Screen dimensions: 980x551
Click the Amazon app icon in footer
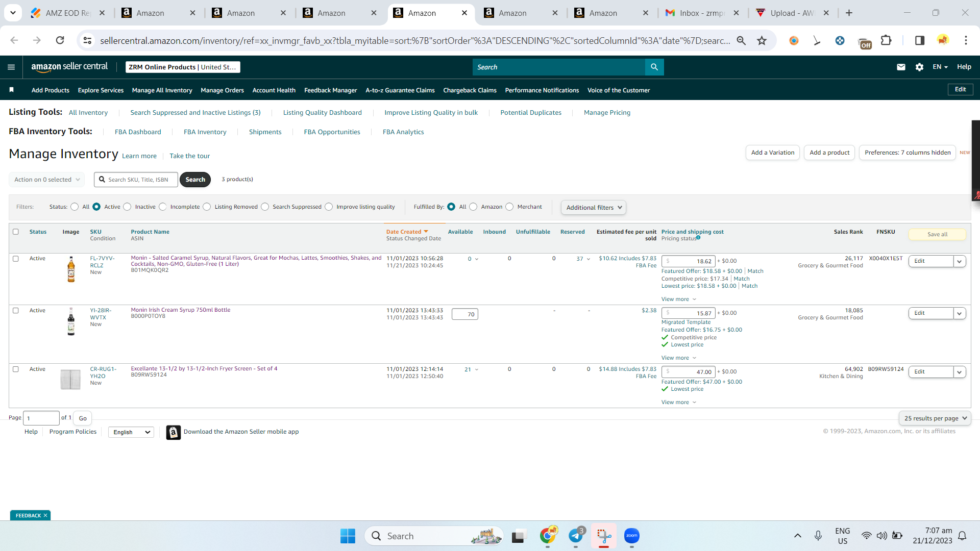coord(174,432)
